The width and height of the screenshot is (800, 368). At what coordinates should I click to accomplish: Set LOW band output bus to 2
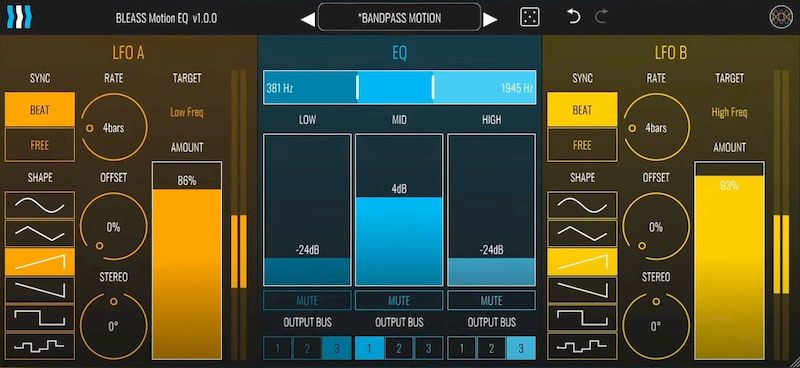[307, 348]
